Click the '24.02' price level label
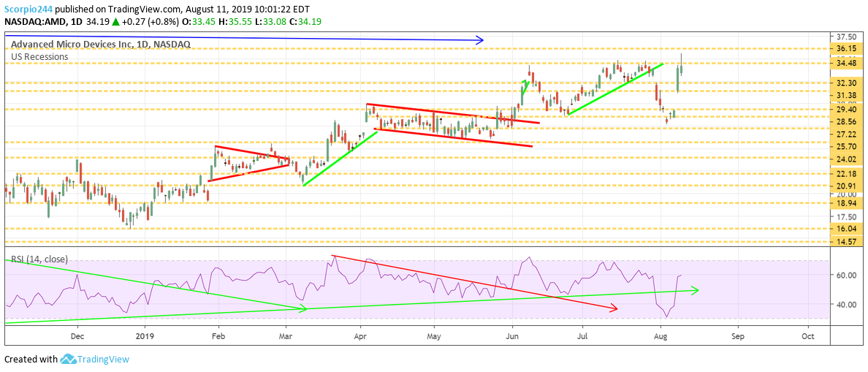Image resolution: width=868 pixels, height=372 pixels. pyautogui.click(x=846, y=159)
